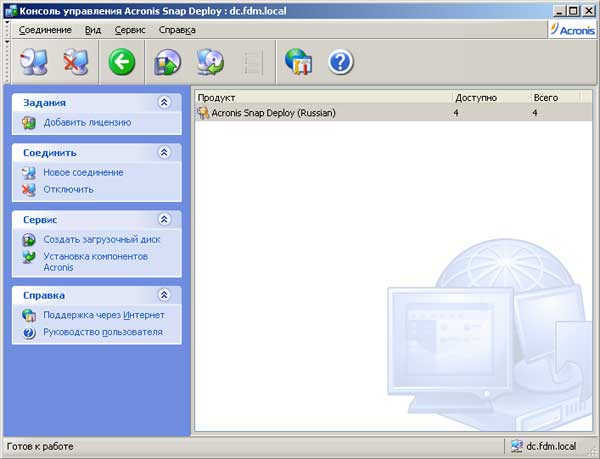Click the Установка компонентов Acronis link

(x=95, y=262)
